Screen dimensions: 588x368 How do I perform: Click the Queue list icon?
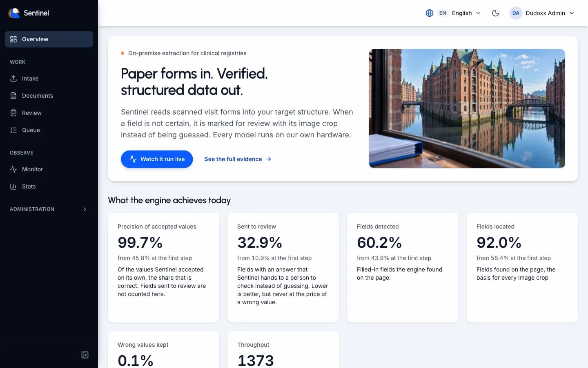point(13,130)
